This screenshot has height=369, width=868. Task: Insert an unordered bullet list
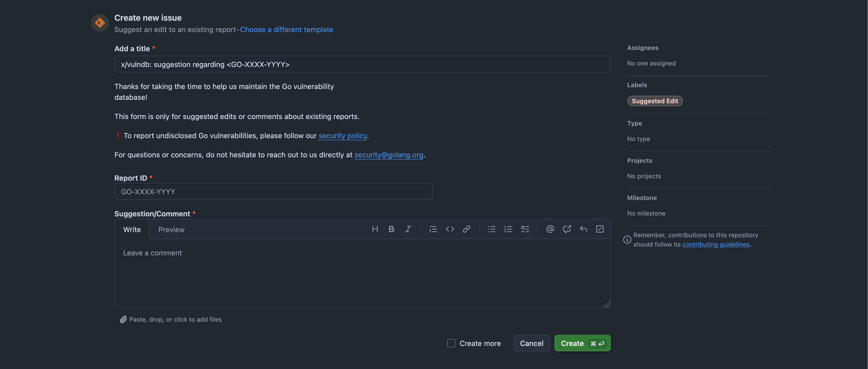point(492,229)
